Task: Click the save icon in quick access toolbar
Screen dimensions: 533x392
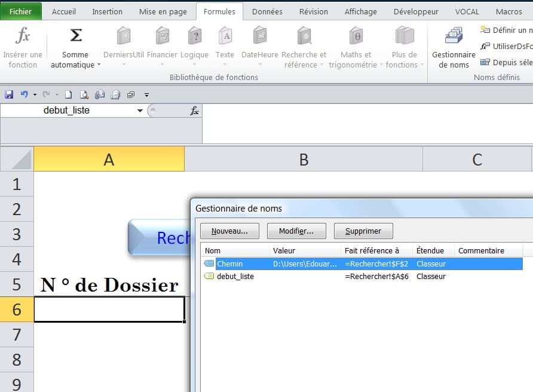Action: pyautogui.click(x=9, y=94)
